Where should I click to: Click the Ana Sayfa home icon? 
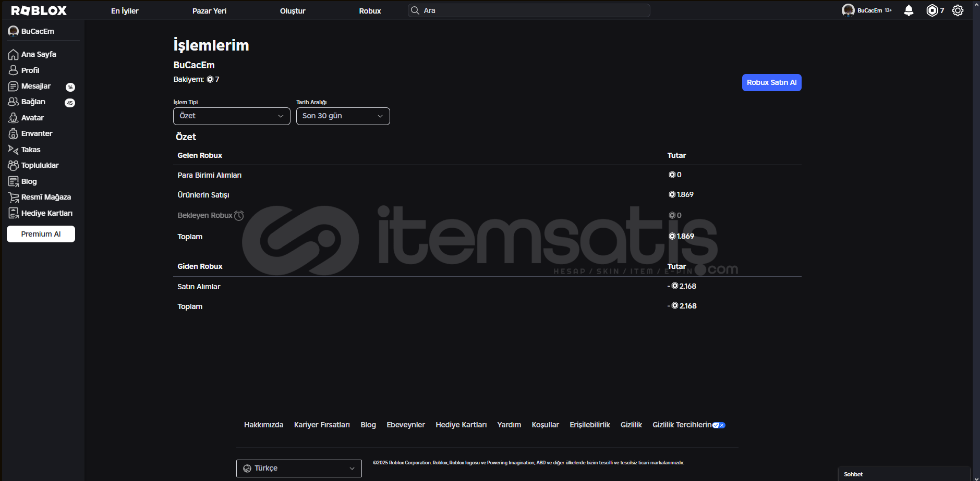pyautogui.click(x=14, y=54)
